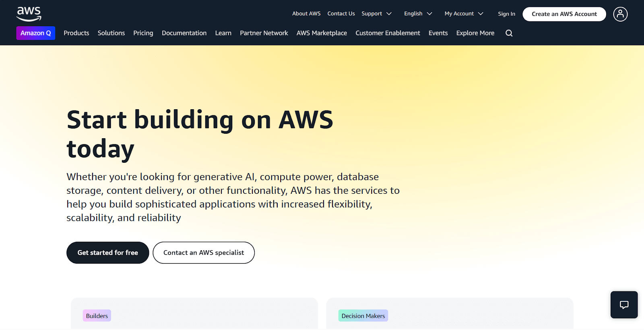Expand the Support dropdown
Image resolution: width=644 pixels, height=330 pixels.
pos(376,14)
